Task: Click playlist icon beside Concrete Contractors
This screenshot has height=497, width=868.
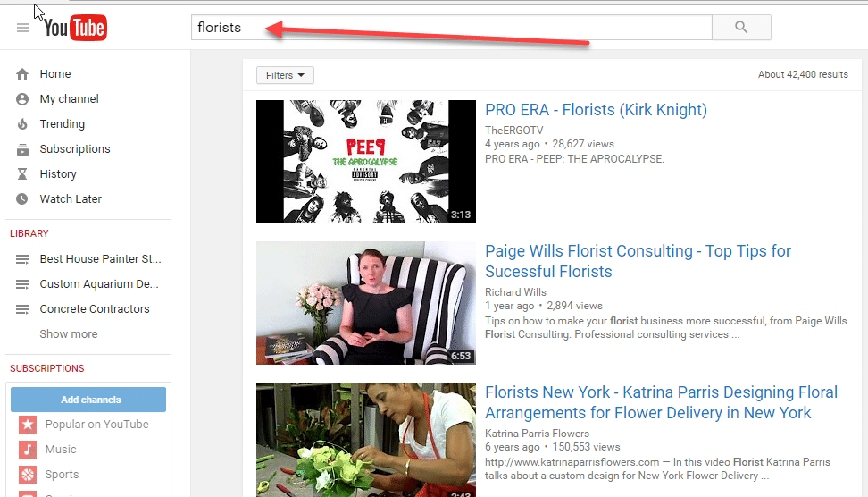Action: 22,309
